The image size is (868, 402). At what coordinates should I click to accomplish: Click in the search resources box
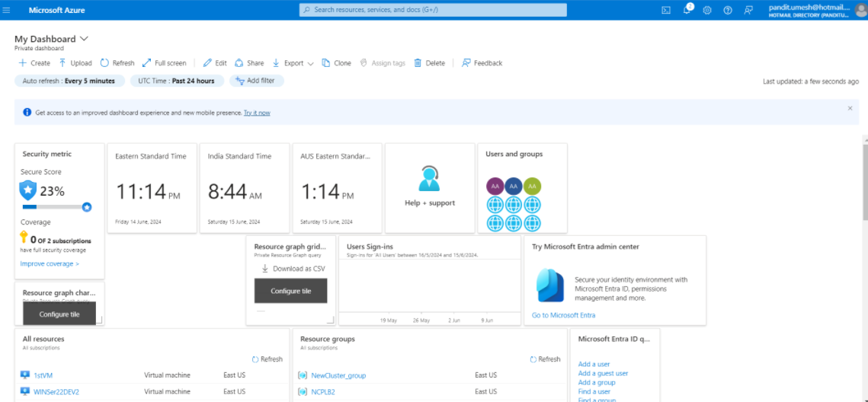[433, 10]
